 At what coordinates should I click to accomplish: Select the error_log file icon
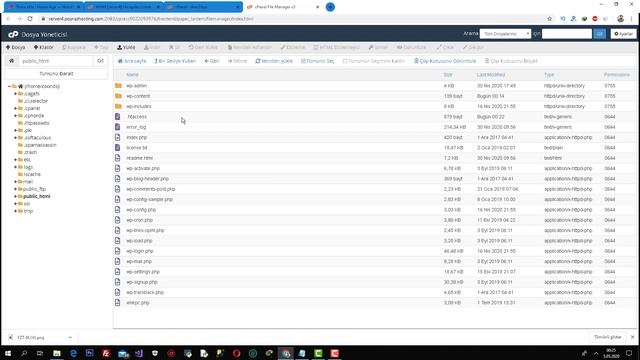pos(118,127)
